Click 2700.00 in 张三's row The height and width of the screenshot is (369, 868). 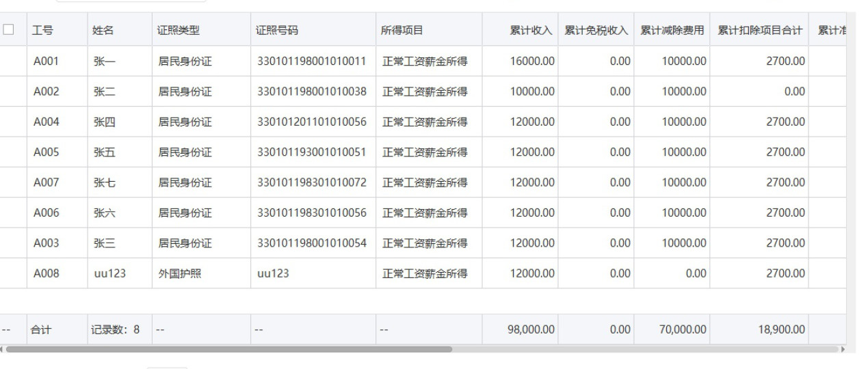[x=785, y=243]
